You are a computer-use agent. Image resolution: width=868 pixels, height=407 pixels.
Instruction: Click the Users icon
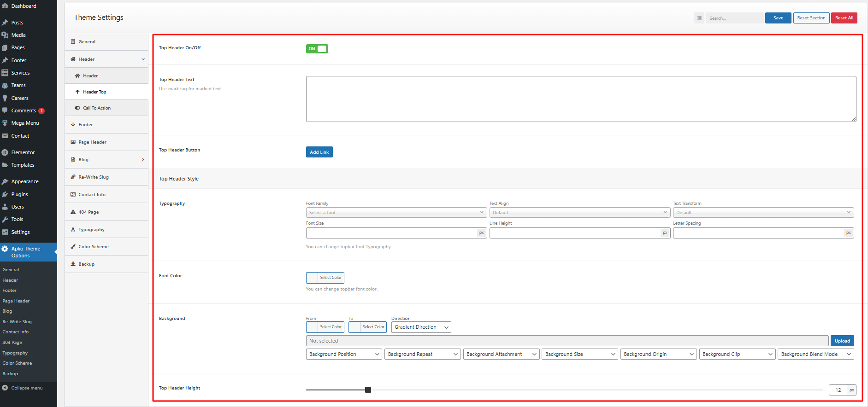point(5,207)
